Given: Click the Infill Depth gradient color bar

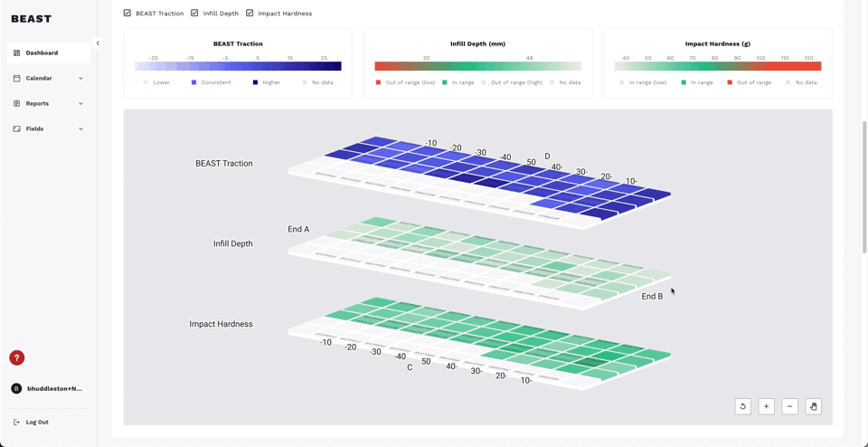Looking at the screenshot, I should (x=477, y=66).
